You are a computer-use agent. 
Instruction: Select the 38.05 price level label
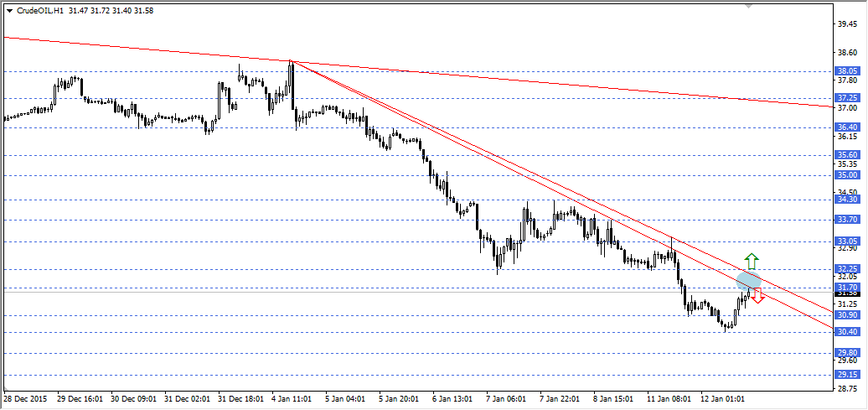tap(847, 72)
